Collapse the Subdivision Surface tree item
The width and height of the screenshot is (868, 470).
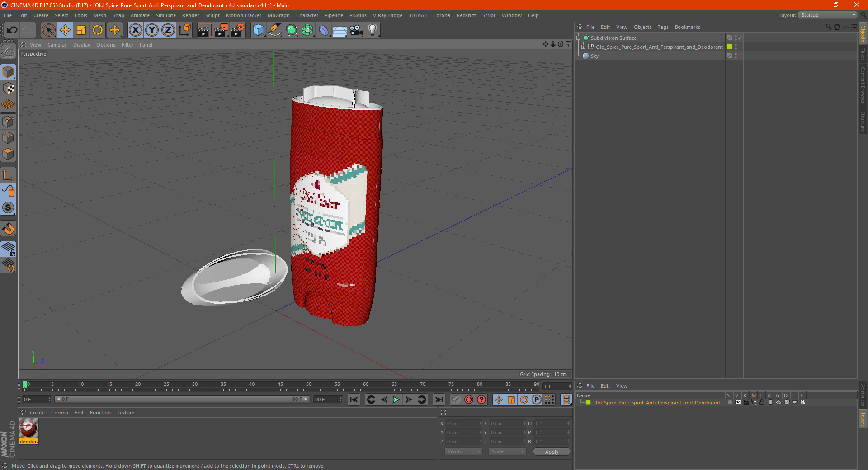579,38
